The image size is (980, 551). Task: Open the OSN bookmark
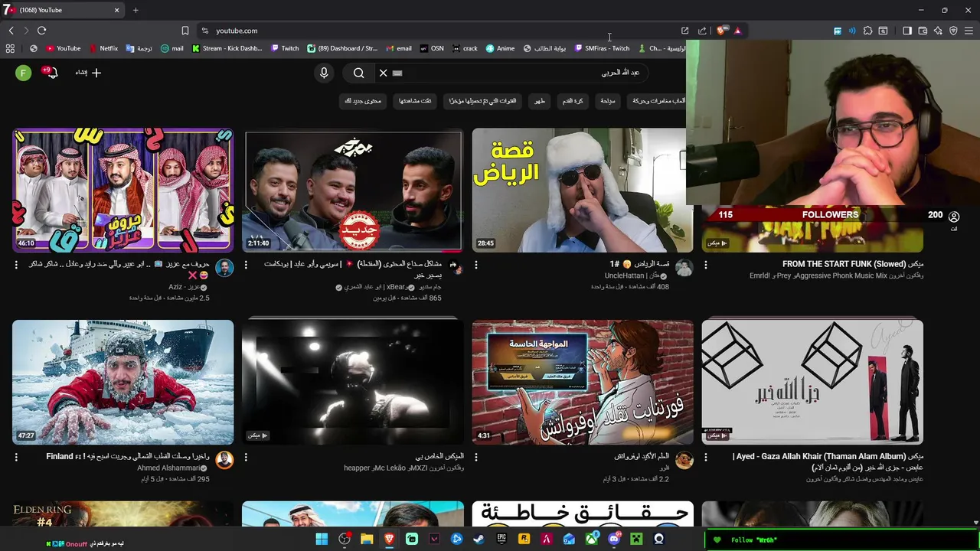tap(432, 48)
